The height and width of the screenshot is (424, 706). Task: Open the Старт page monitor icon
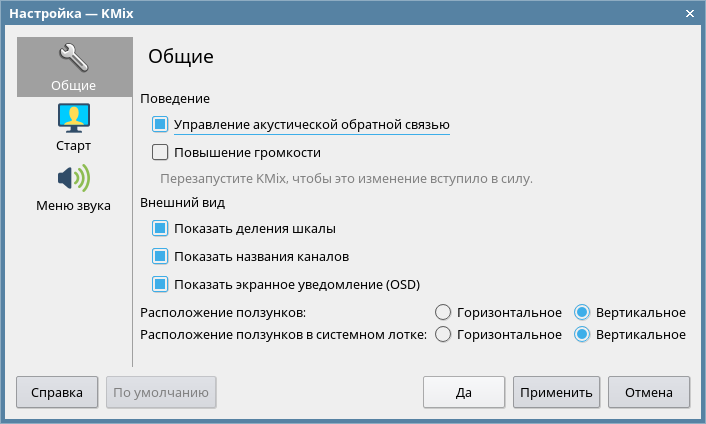(x=73, y=118)
